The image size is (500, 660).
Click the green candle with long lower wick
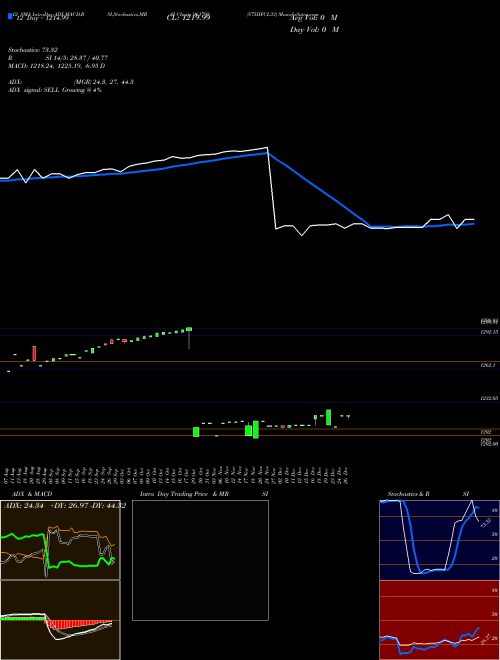(189, 338)
